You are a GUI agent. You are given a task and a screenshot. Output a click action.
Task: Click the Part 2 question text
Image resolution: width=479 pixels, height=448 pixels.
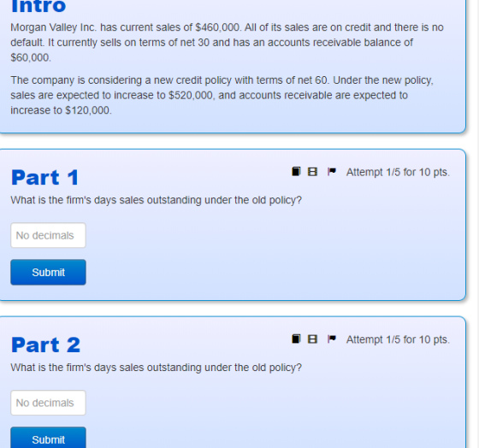pos(156,368)
